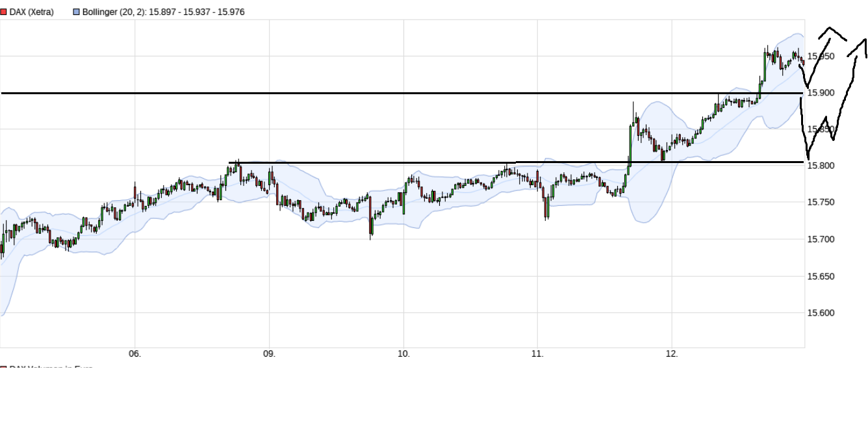
Task: Click the 15.900 price axis label
Action: 819,93
